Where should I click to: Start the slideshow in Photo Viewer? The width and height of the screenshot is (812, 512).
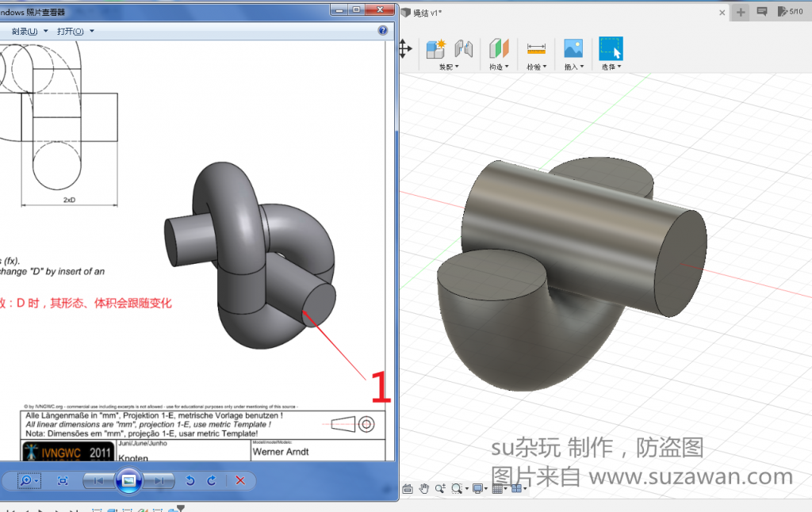(x=128, y=481)
